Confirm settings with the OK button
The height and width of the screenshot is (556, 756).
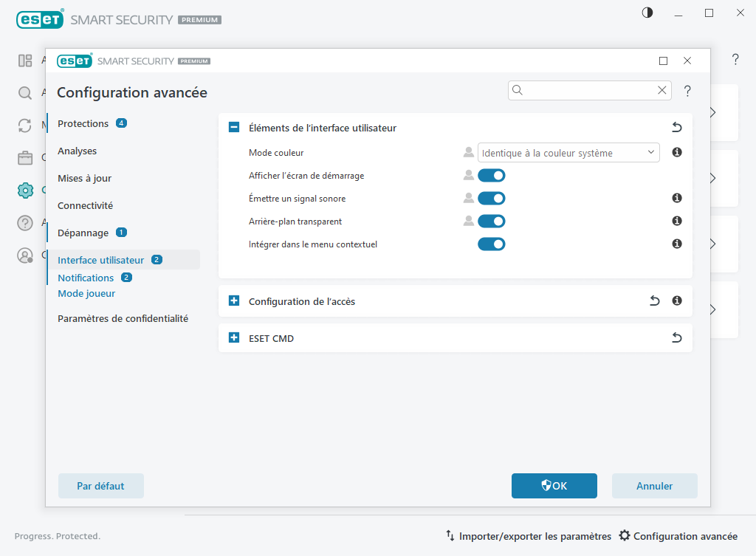554,485
